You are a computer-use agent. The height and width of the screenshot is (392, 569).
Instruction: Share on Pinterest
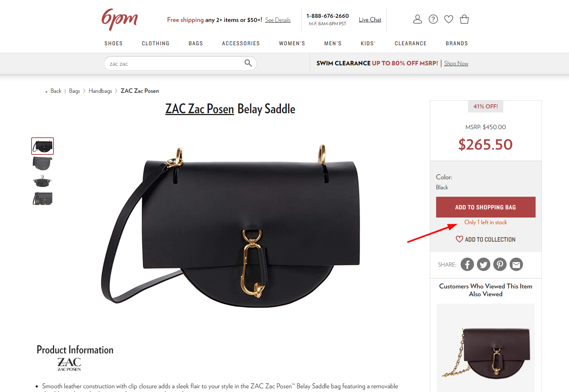(x=500, y=264)
